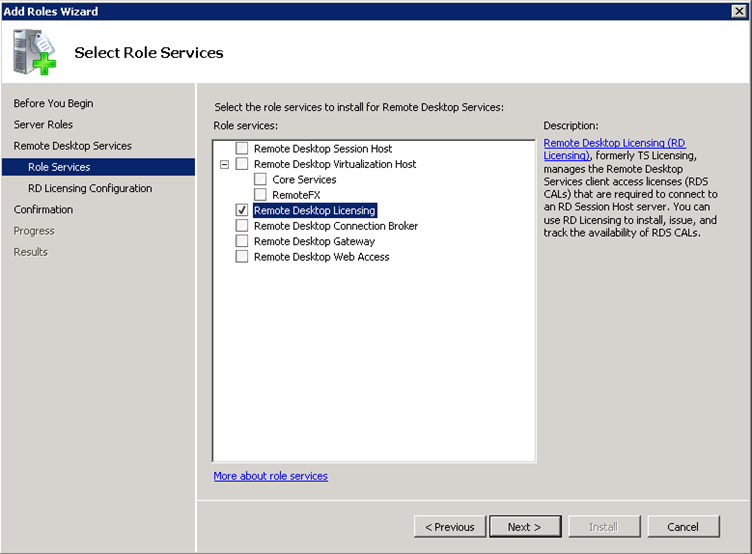Select the Remote Desktop Connection Broker label
The width and height of the screenshot is (752, 554).
coord(336,225)
